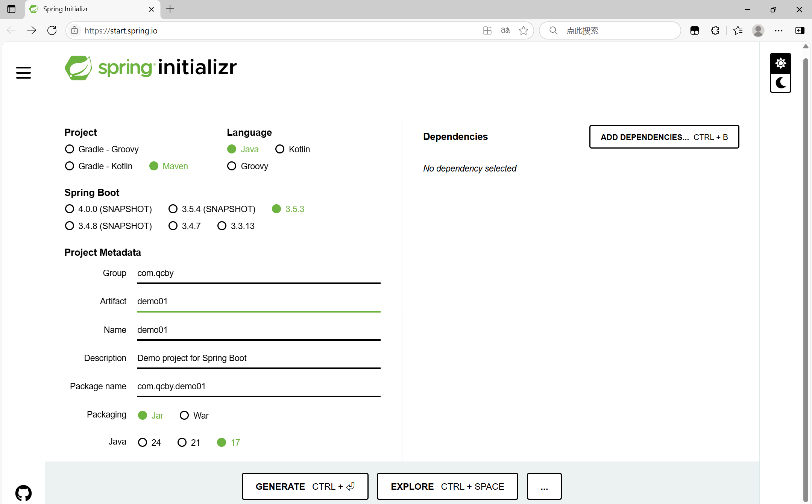The image size is (812, 504).
Task: Click the Generate project button
Action: (305, 486)
